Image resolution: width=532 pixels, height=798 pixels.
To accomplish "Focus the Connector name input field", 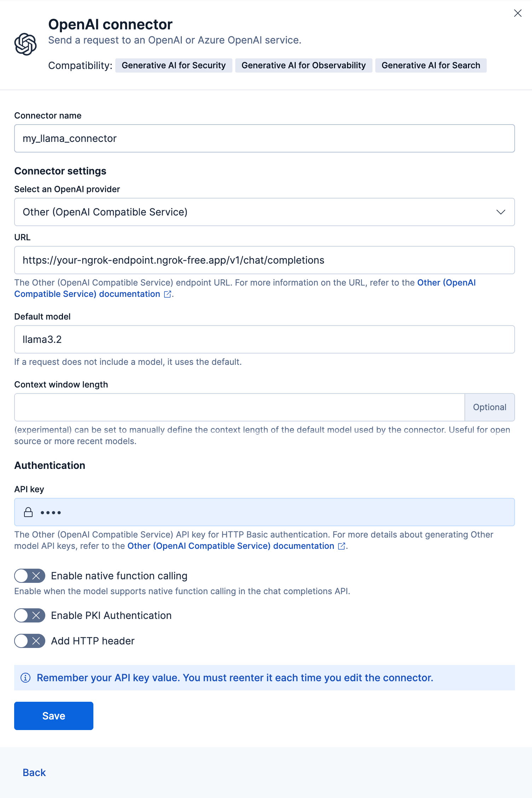I will point(265,138).
